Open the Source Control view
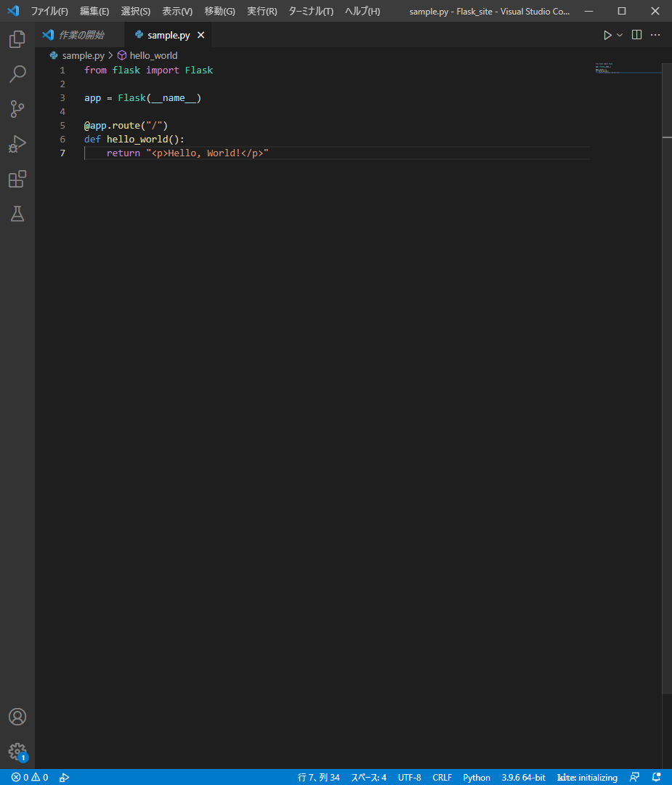The height and width of the screenshot is (785, 672). pyautogui.click(x=17, y=109)
